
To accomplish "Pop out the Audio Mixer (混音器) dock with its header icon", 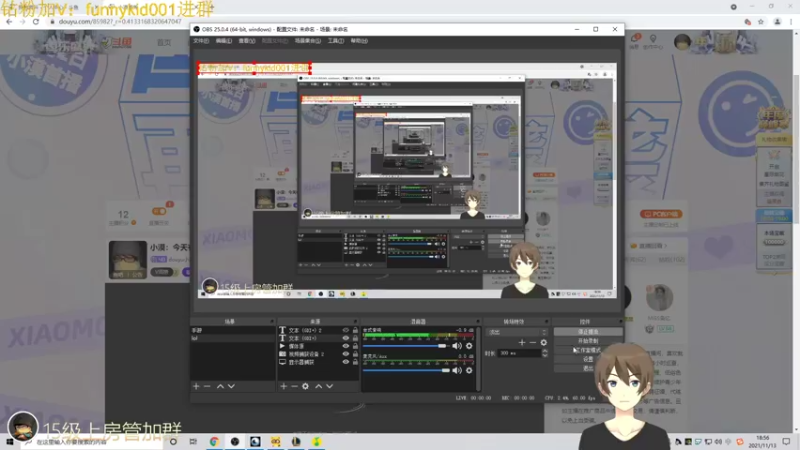I will pyautogui.click(x=478, y=321).
